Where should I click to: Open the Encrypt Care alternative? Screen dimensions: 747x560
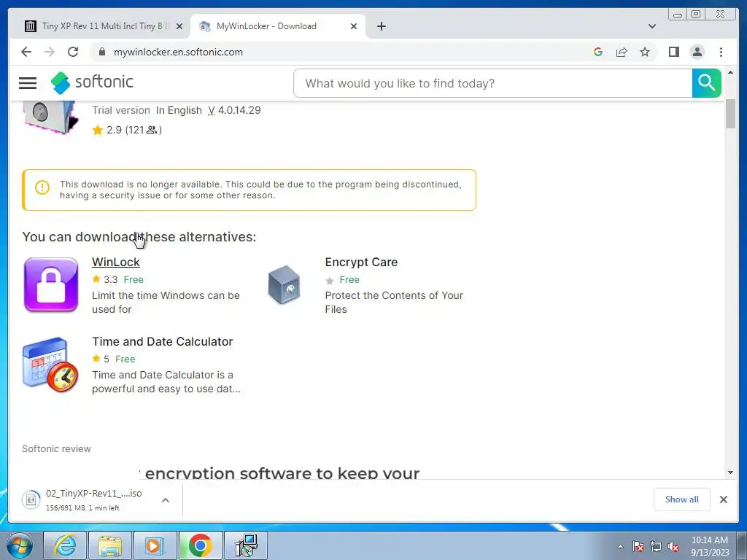[361, 262]
